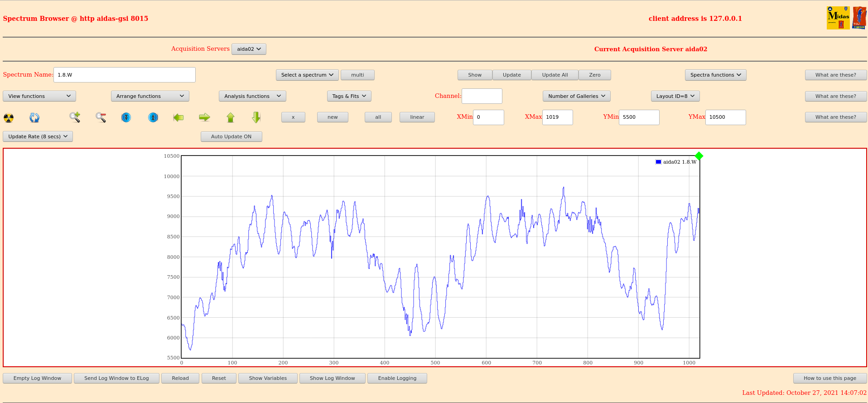Shift spectrum with the green left arrow

[x=178, y=117]
